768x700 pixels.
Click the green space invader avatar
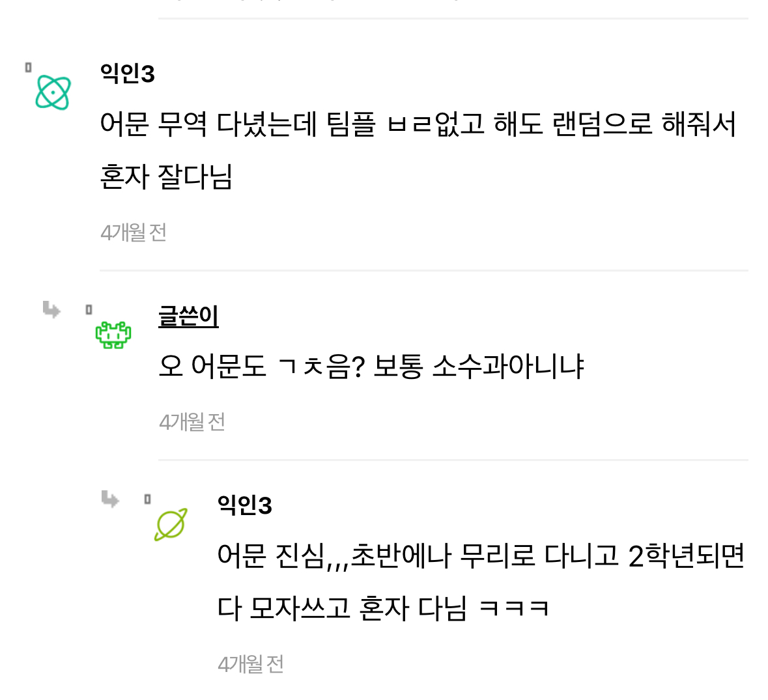point(113,335)
